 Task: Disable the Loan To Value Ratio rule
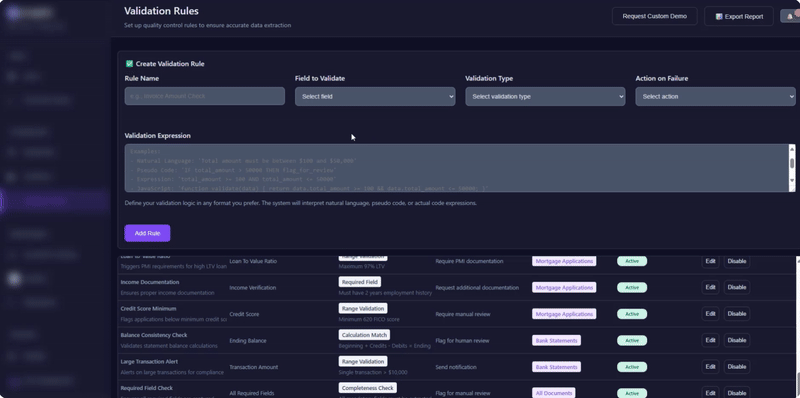point(737,261)
